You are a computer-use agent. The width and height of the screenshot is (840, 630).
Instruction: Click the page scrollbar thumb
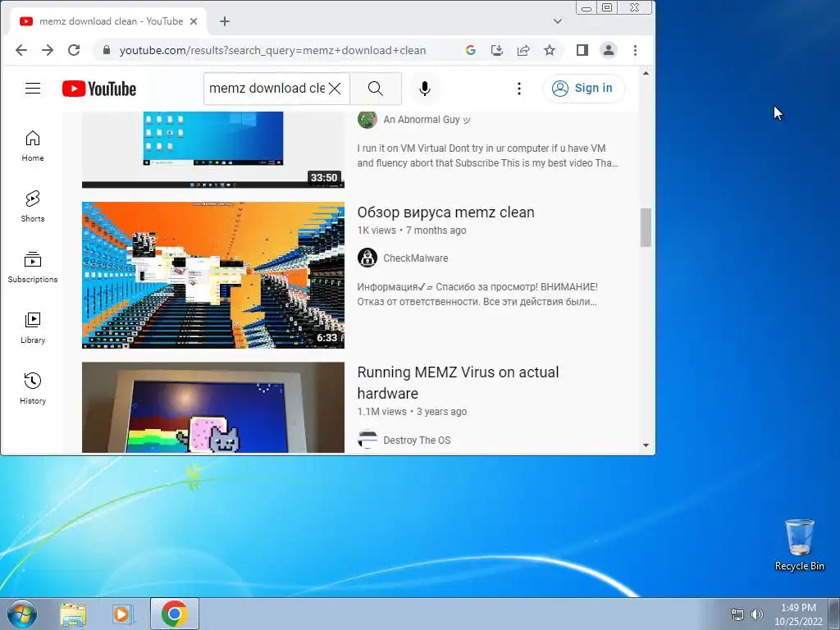pos(646,228)
